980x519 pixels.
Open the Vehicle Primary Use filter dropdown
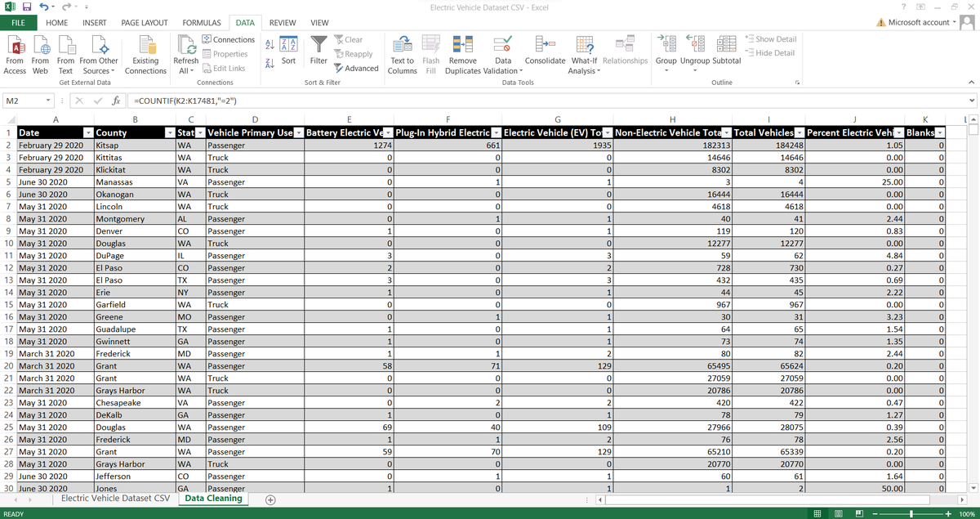point(298,133)
